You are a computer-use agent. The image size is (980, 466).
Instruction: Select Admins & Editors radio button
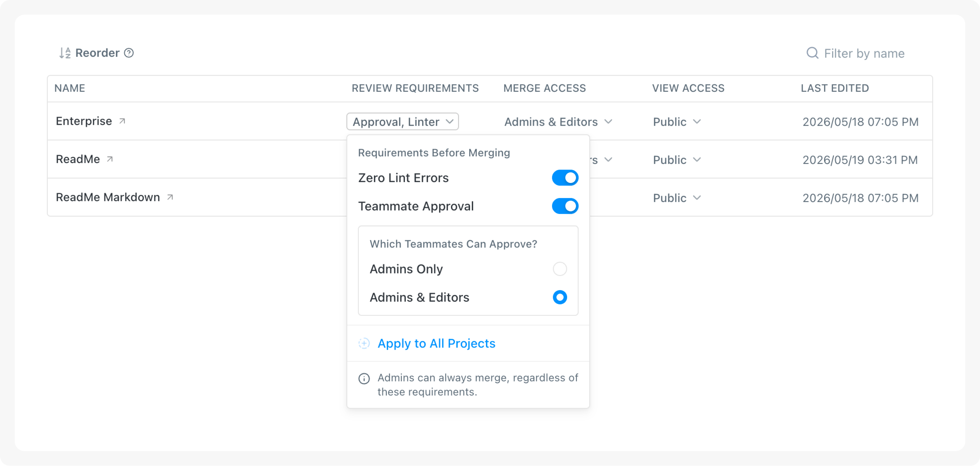coord(560,297)
